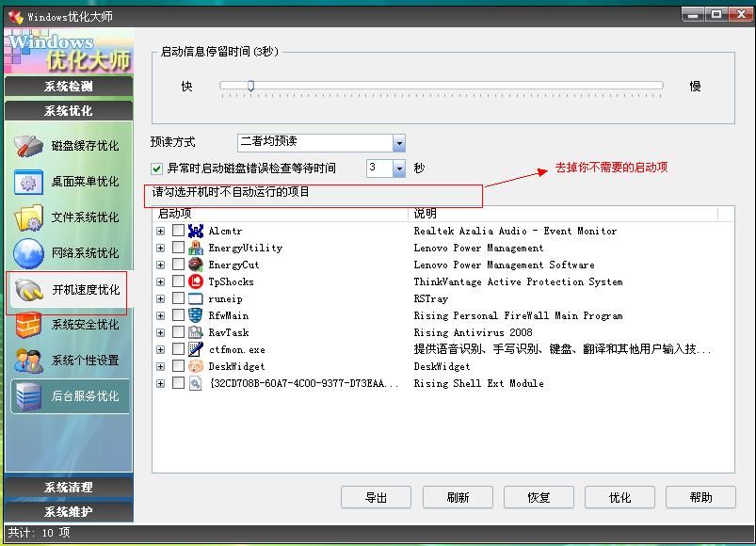Expand the ctfmon.exe tree node

(x=161, y=350)
